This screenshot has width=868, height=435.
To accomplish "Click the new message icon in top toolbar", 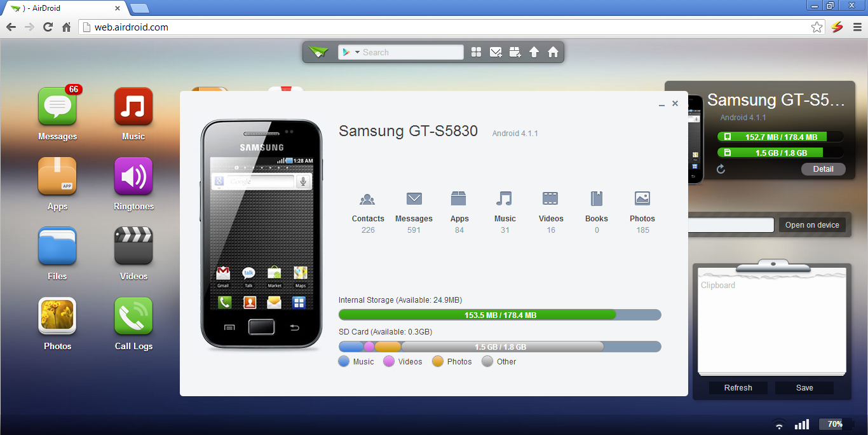I will coord(496,52).
